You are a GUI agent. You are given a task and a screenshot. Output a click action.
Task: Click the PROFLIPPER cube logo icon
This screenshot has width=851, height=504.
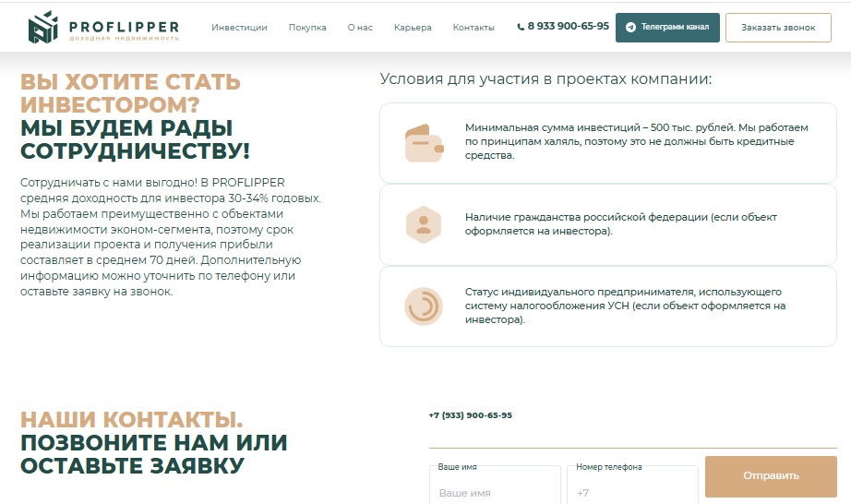coord(42,27)
